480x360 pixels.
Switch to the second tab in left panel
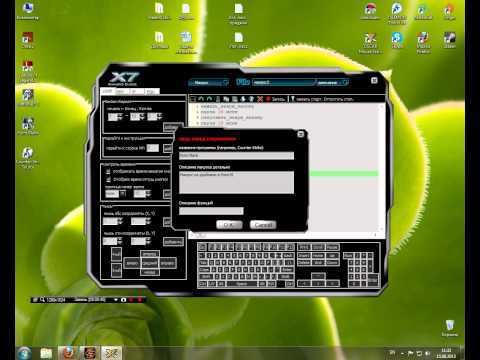122,91
